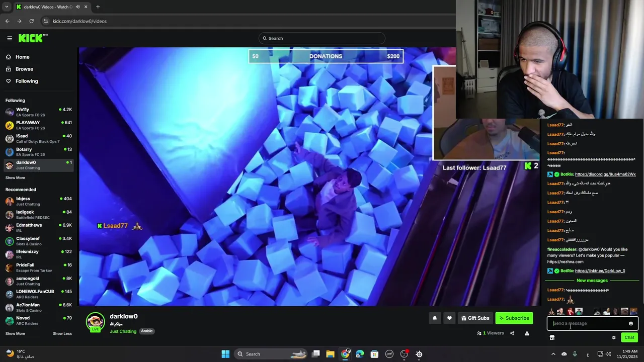Open BotRix discord.gg link in chat
644x362 pixels.
coord(605,174)
